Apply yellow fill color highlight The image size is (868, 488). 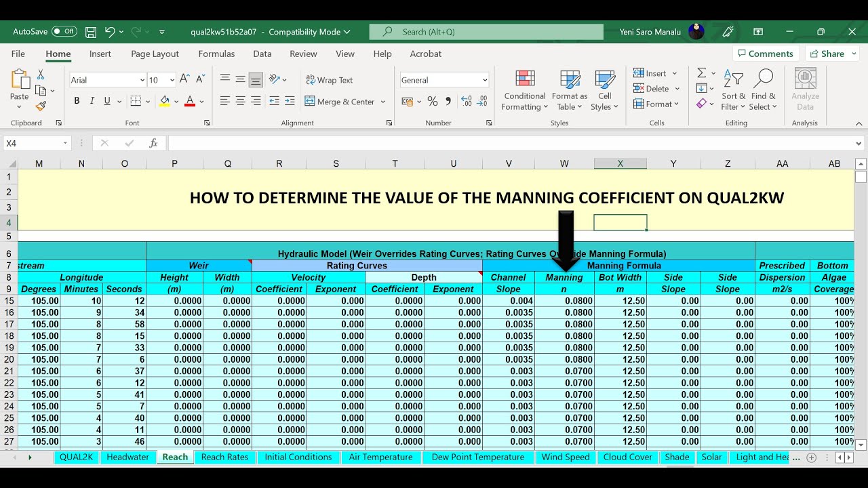(x=164, y=101)
